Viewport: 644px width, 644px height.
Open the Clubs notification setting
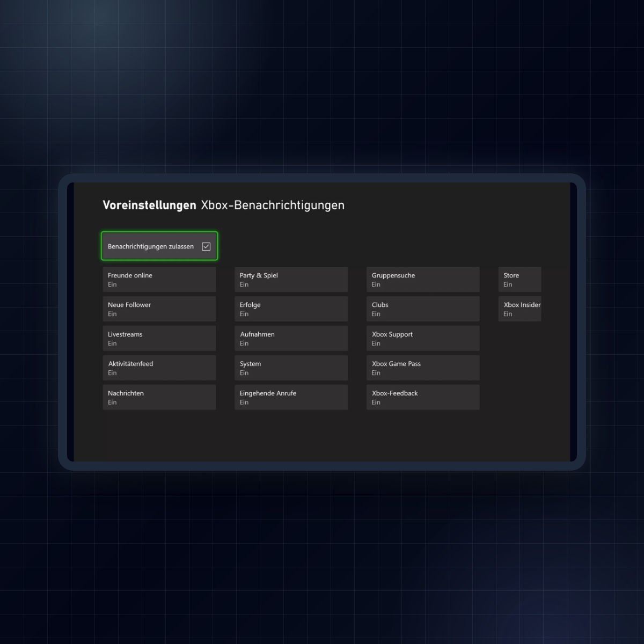pyautogui.click(x=423, y=309)
